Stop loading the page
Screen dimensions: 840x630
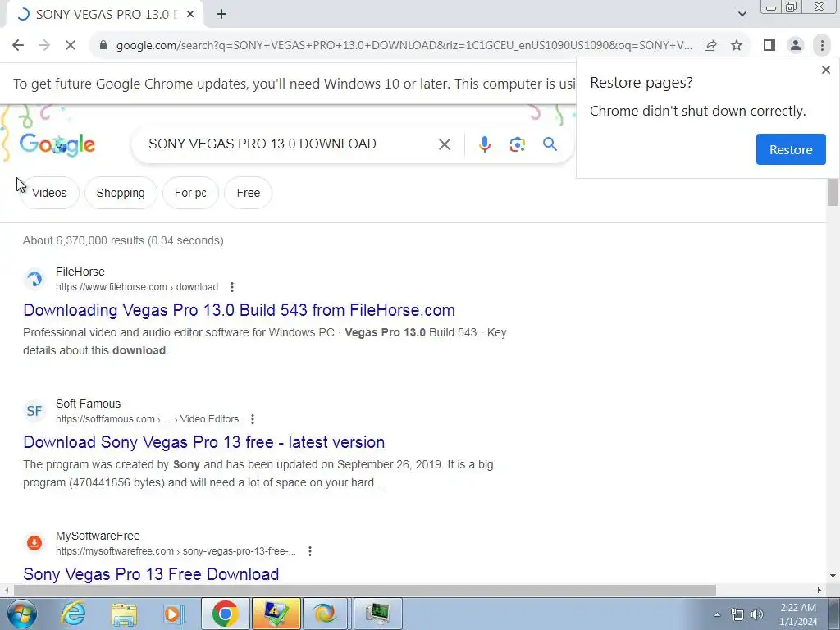click(71, 46)
